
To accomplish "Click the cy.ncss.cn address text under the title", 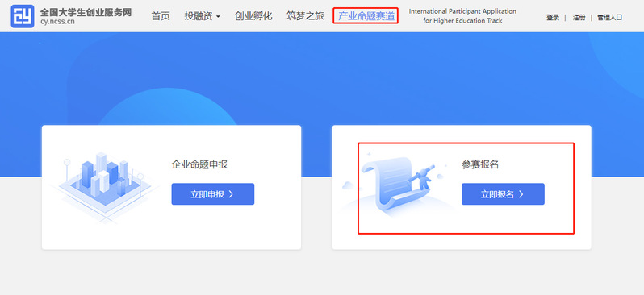I will click(57, 22).
